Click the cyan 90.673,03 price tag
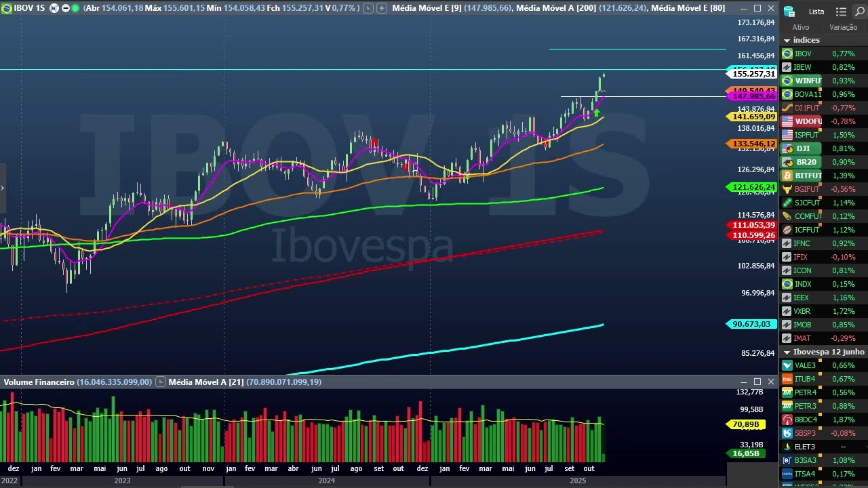The image size is (868, 488). pyautogui.click(x=751, y=324)
